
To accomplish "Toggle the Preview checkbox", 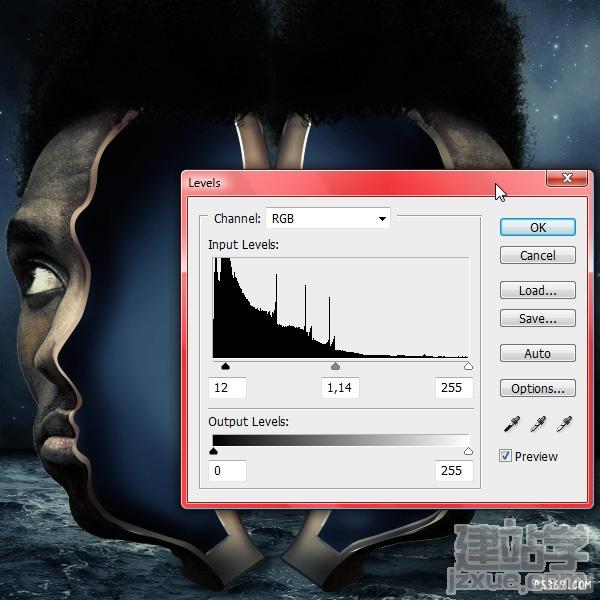I will 505,456.
